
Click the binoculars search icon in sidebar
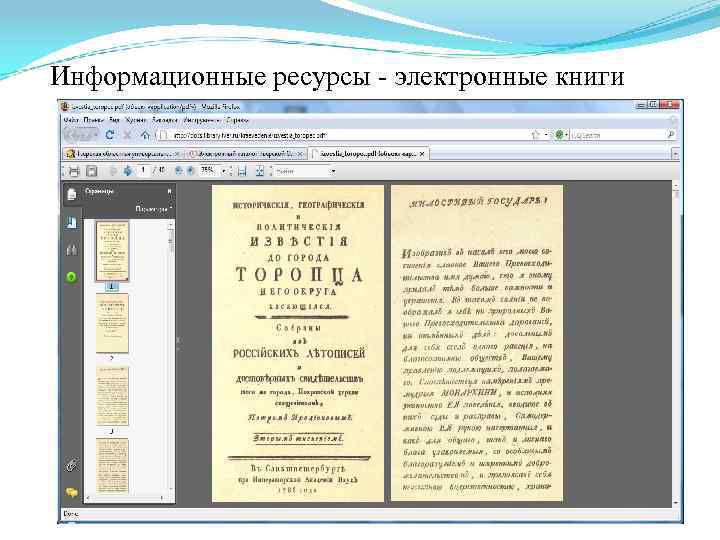tap(72, 250)
